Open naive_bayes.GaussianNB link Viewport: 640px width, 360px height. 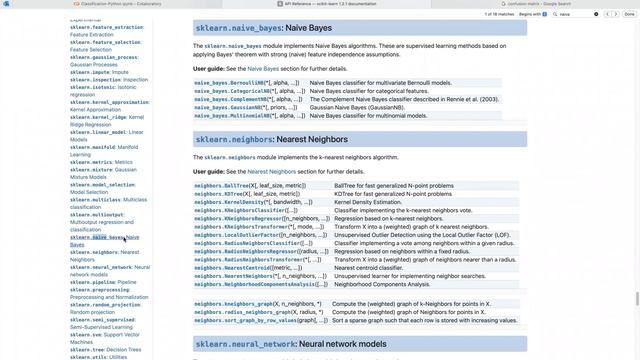coord(227,108)
